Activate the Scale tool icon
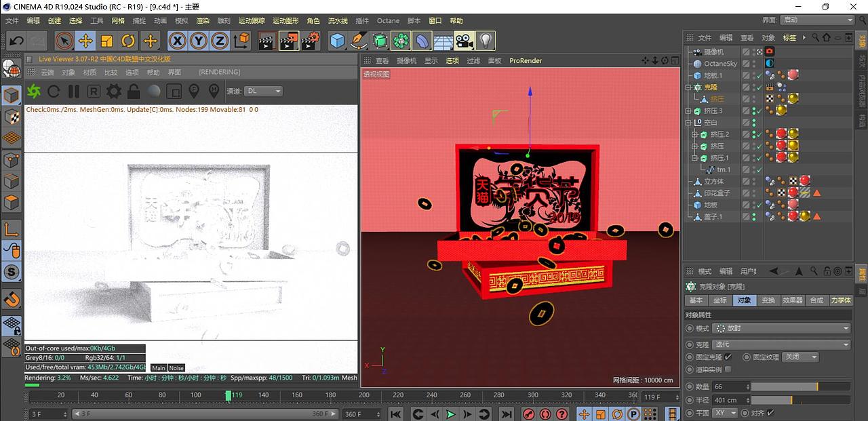 coord(107,41)
